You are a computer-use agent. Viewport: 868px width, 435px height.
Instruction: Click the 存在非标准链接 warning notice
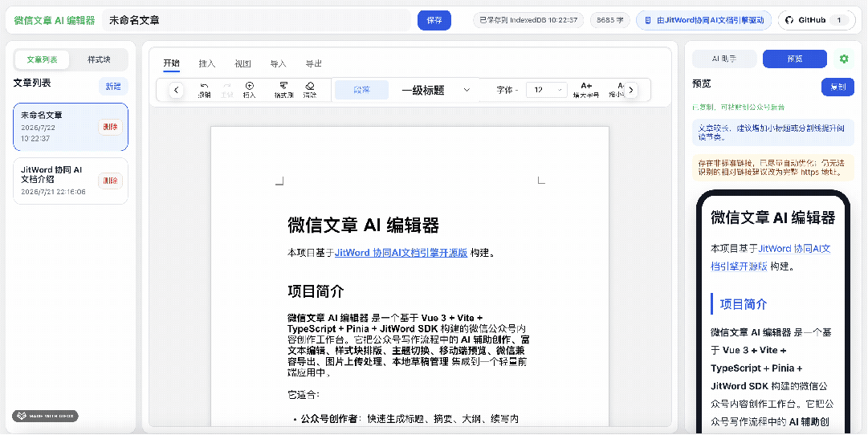coord(773,168)
